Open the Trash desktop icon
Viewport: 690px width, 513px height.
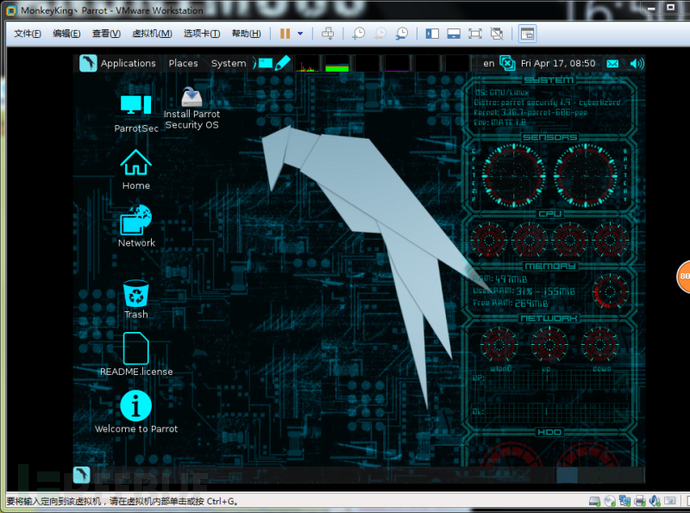136,299
